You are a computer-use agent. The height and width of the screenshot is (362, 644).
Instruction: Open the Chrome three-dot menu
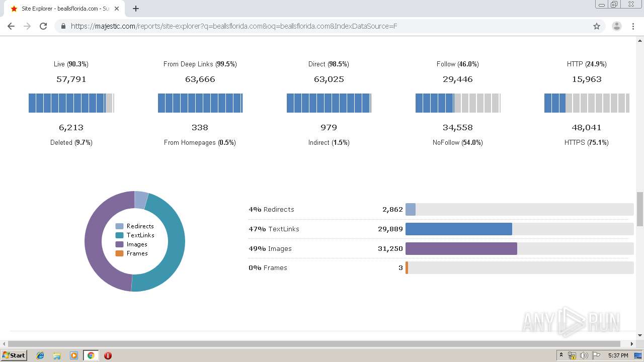point(633,26)
